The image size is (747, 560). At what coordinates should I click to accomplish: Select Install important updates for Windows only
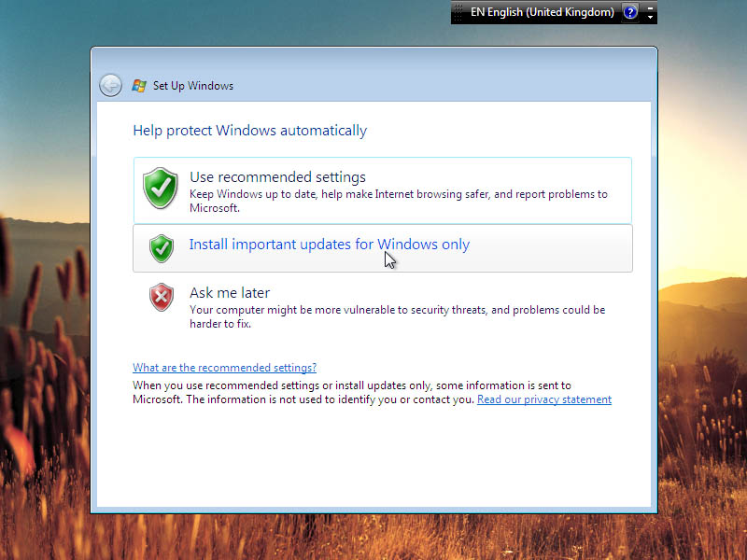pyautogui.click(x=383, y=248)
